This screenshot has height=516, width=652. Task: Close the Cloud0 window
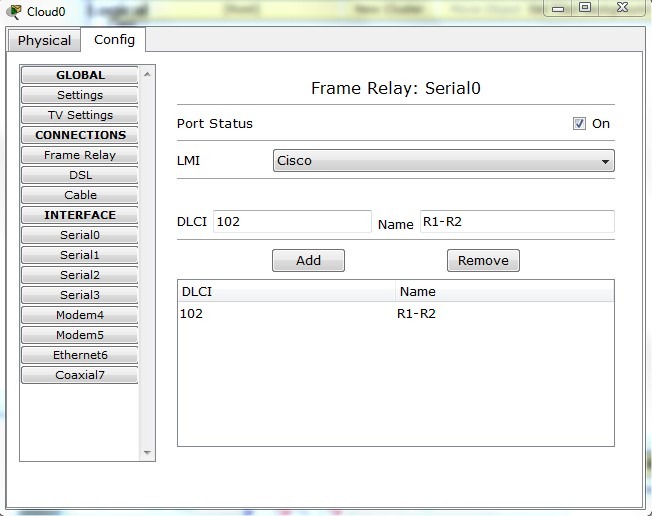pyautogui.click(x=622, y=7)
